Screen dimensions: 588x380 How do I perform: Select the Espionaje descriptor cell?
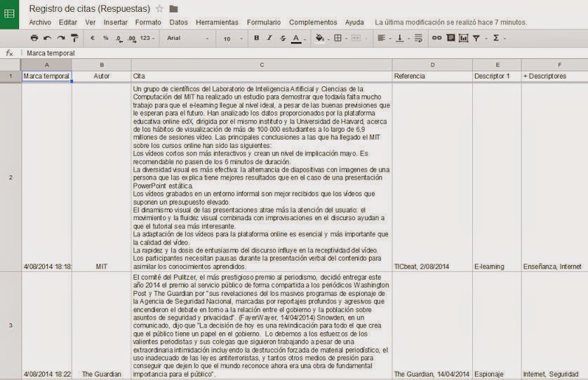coord(497,325)
